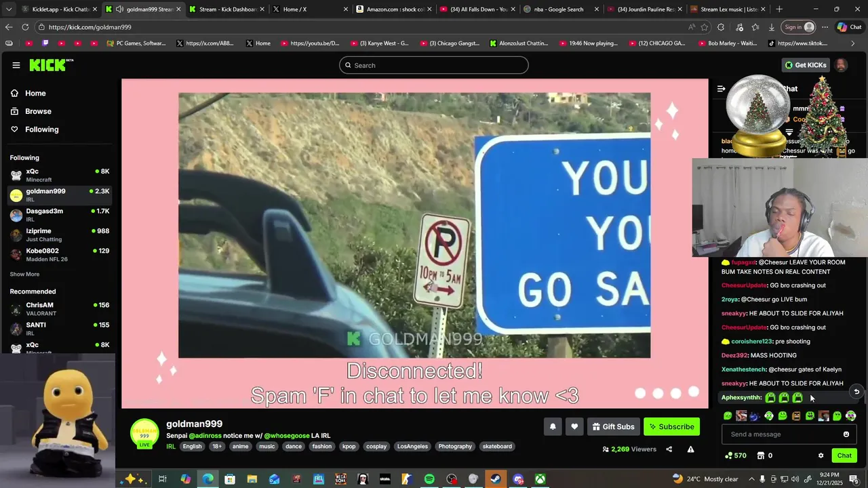Click the cosplay stream tag
Image resolution: width=868 pixels, height=488 pixels.
coord(376,447)
